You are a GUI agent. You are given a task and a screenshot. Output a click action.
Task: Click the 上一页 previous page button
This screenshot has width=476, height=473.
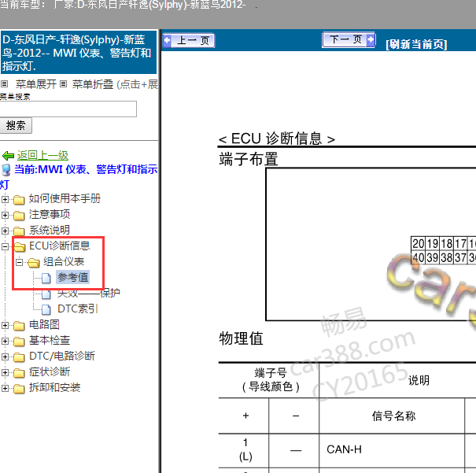click(x=189, y=40)
